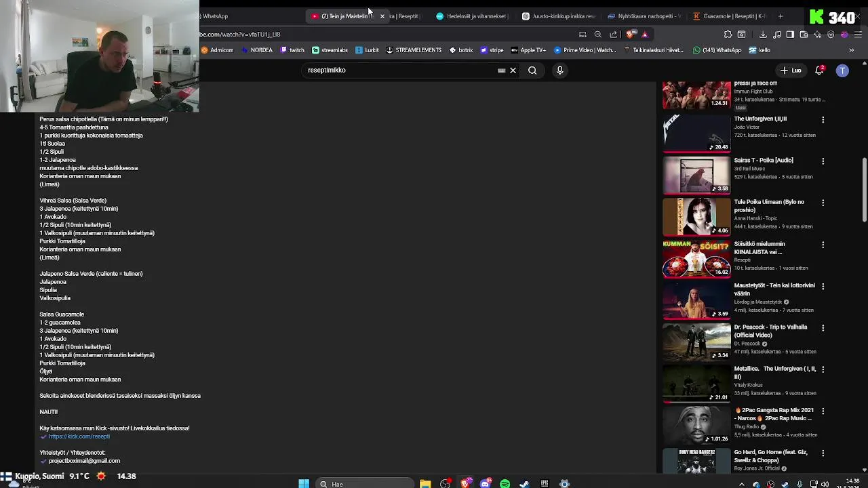Open the STREAMELEMENTS bookmark
The height and width of the screenshot is (488, 868).
414,50
